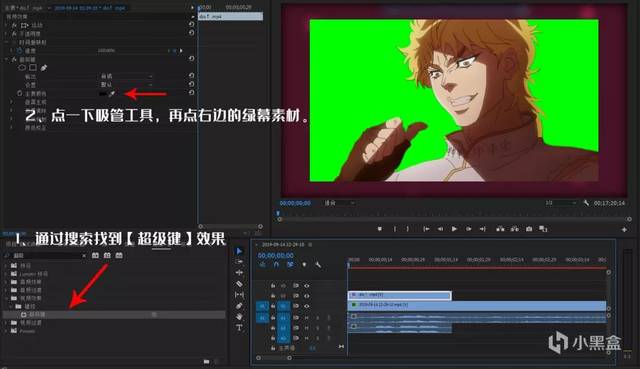Screen dimensions: 640x369
Task: Expand the bottom Presets bin
Action: [x=6, y=331]
